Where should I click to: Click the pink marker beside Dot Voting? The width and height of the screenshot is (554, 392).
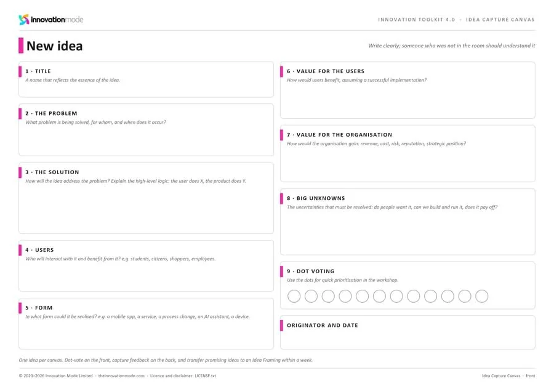pos(281,271)
